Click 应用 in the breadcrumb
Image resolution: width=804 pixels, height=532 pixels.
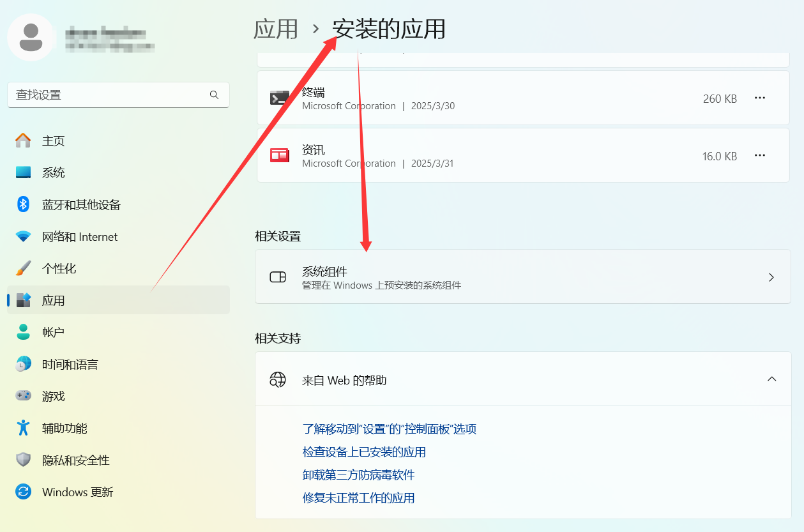(276, 29)
